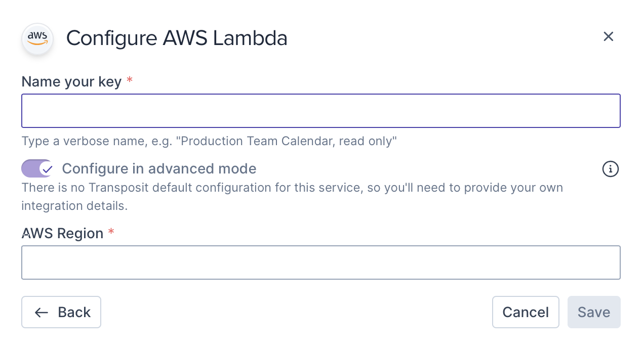Viewport: 644px width, 350px height.
Task: Click the "Type a verbose name" hint text
Action: (209, 141)
